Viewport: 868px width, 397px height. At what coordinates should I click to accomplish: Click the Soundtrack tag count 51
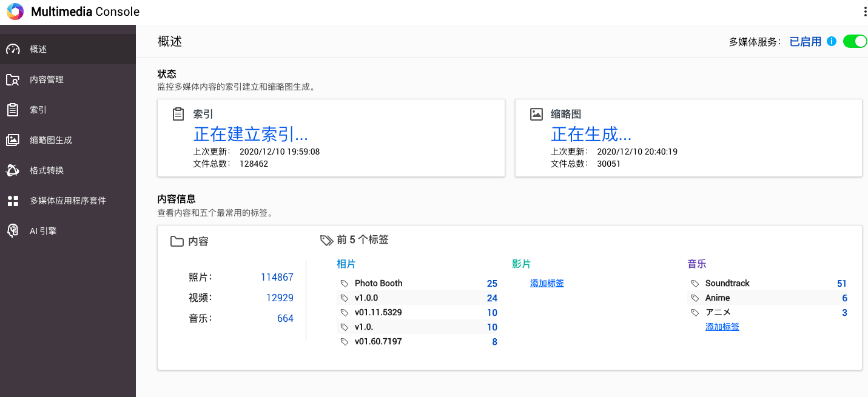[841, 284]
